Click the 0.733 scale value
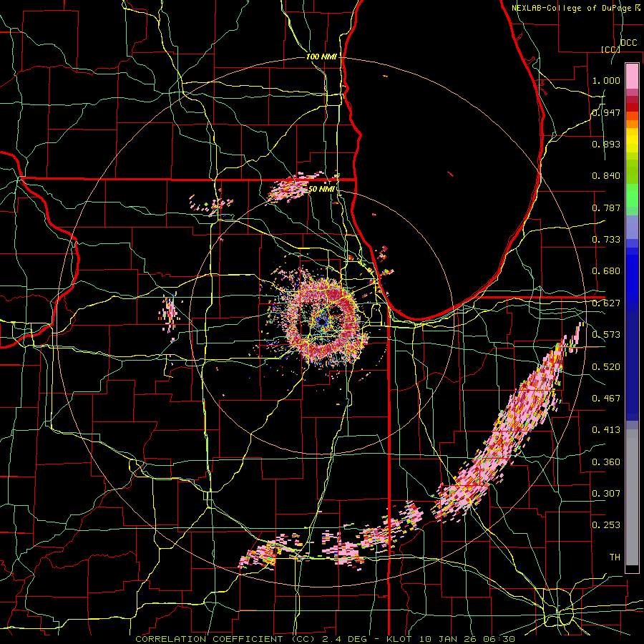This screenshot has width=644, height=644. 606,239
